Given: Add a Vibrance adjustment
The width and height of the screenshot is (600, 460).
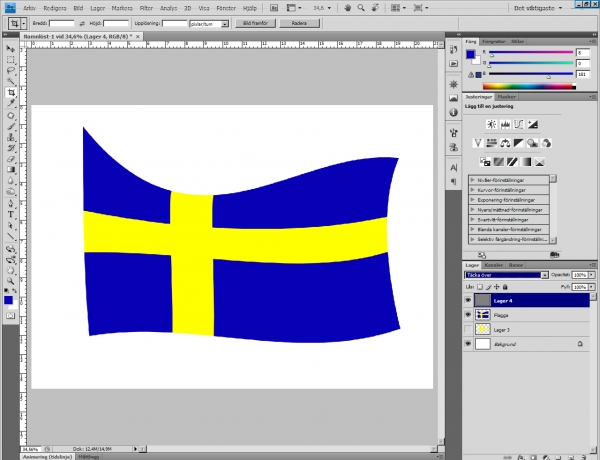Looking at the screenshot, I should click(478, 143).
